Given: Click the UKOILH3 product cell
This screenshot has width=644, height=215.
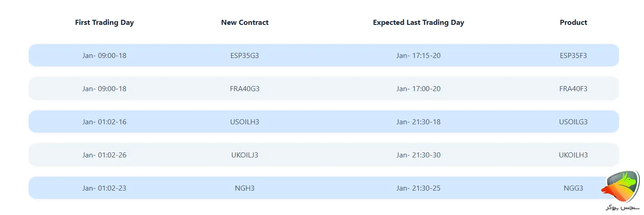Looking at the screenshot, I should [x=573, y=155].
